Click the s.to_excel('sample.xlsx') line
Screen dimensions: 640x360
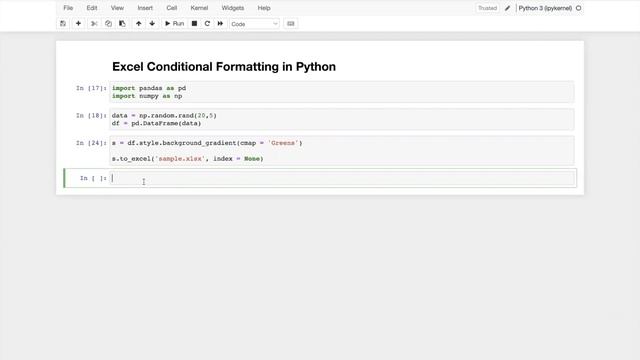pyautogui.click(x=188, y=159)
